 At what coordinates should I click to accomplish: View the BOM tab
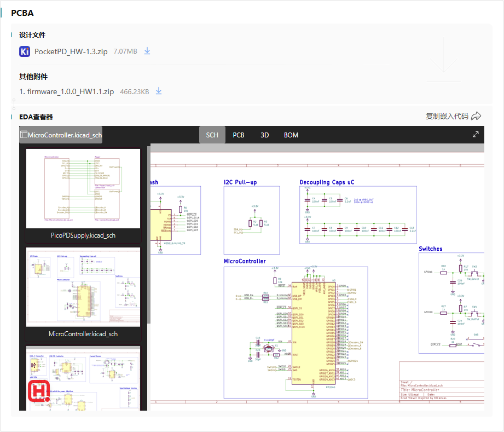tap(291, 135)
